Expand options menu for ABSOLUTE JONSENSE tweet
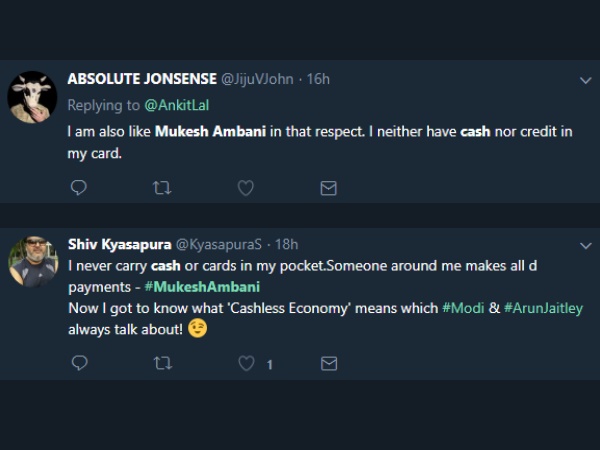This screenshot has height=450, width=600. (586, 80)
